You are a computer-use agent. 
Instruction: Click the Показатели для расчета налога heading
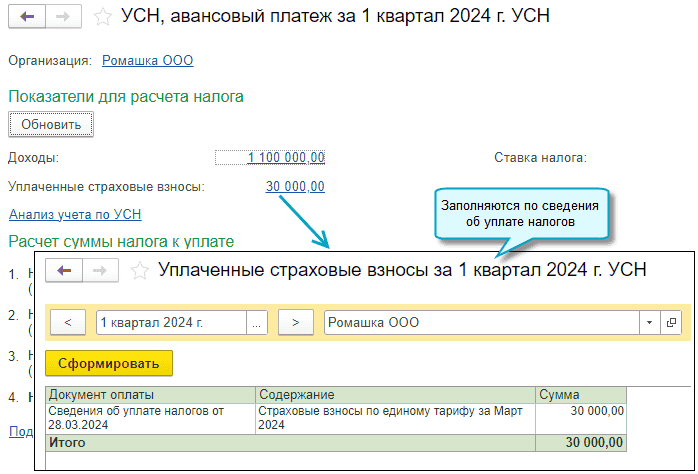(x=126, y=97)
